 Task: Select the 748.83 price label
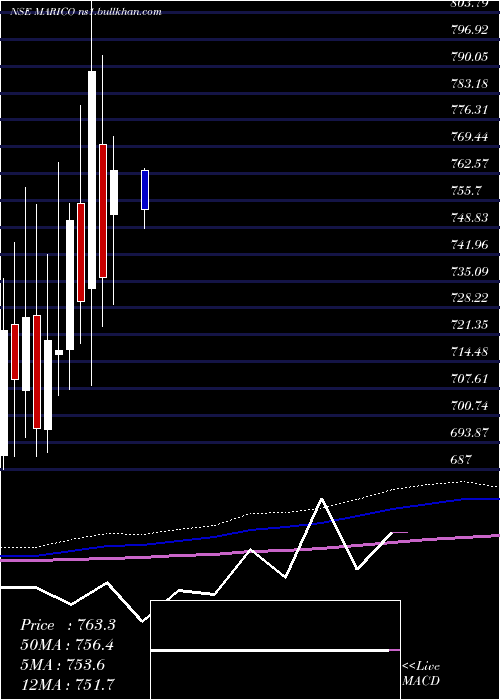click(469, 218)
